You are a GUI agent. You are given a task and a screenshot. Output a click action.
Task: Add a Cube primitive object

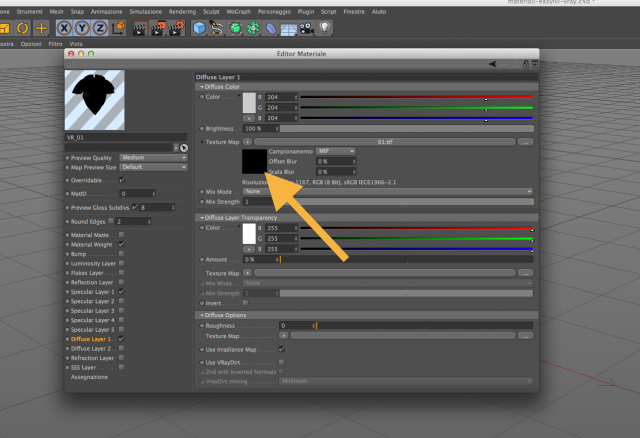coord(199,28)
